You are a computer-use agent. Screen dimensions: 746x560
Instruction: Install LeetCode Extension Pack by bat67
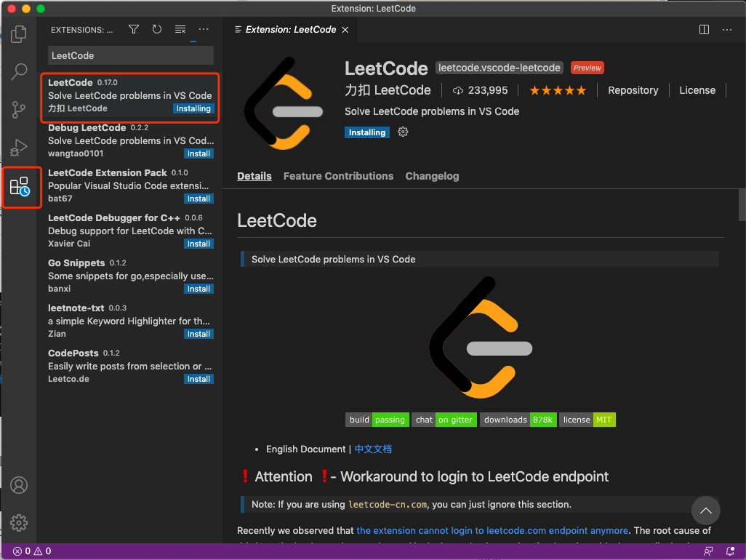tap(198, 199)
